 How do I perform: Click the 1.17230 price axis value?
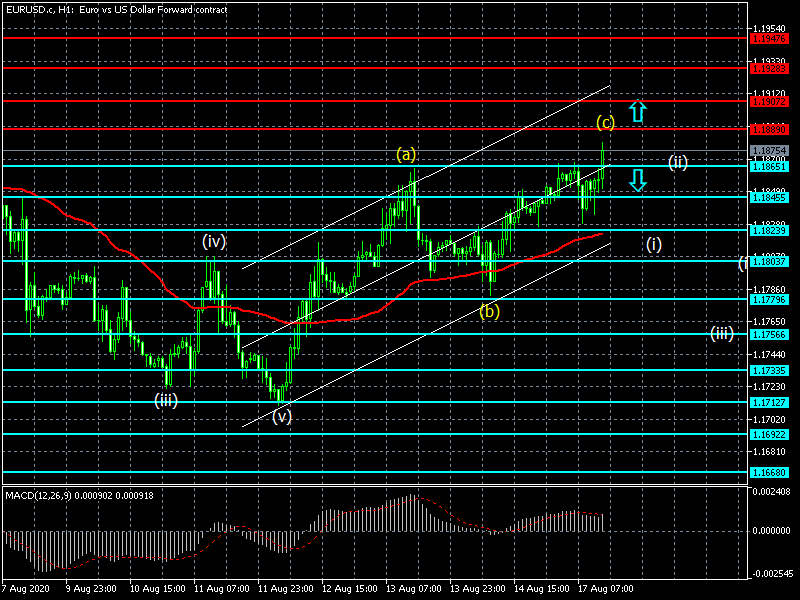point(769,387)
